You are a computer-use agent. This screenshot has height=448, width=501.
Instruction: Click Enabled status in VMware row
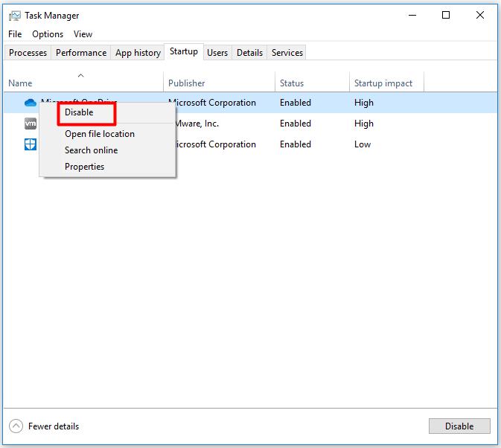[x=296, y=124]
